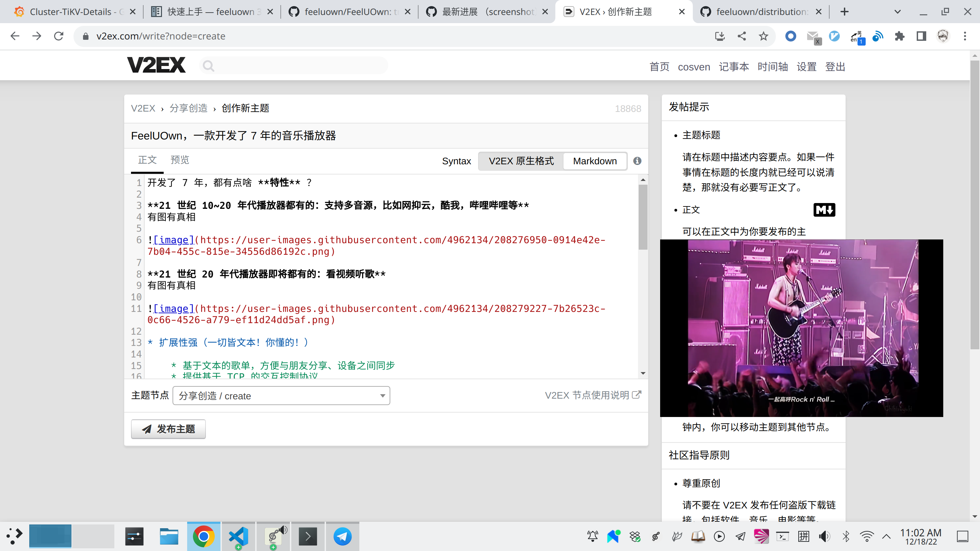This screenshot has height=551, width=980.
Task: Click 登出 to log out
Action: pyautogui.click(x=835, y=67)
